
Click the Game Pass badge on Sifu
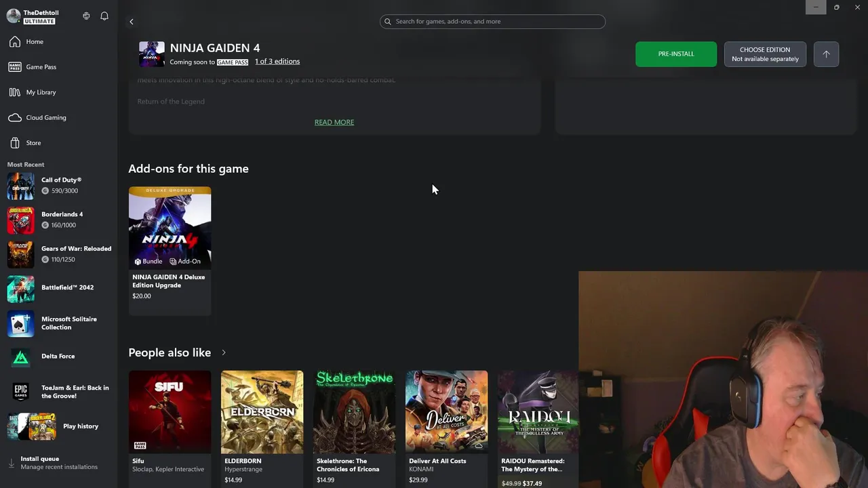(x=140, y=445)
